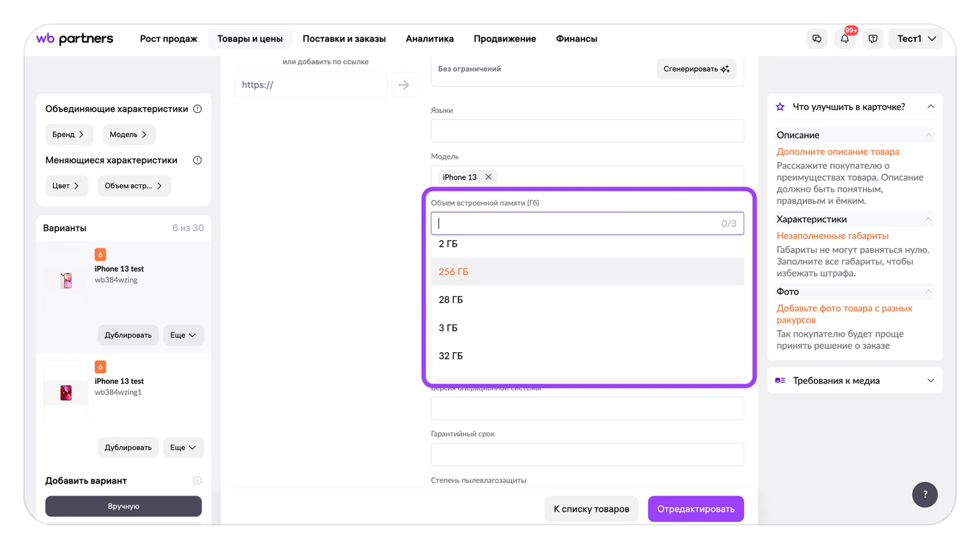Viewport: 980px width, 549px height.
Task: Click the Отредактировать button
Action: [x=695, y=509]
